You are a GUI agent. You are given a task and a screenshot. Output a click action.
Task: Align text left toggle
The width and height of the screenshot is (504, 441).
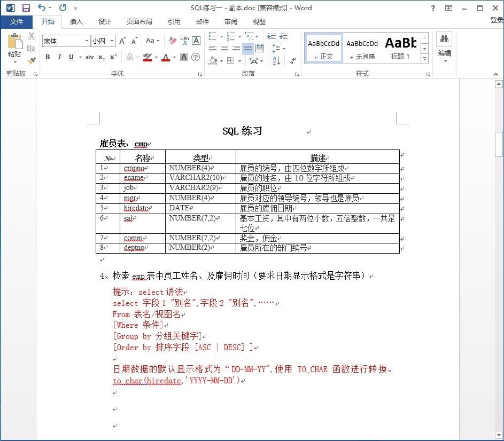pyautogui.click(x=213, y=49)
